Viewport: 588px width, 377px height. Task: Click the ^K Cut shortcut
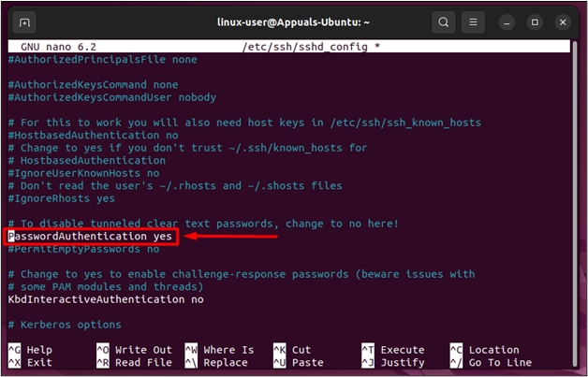pos(292,350)
